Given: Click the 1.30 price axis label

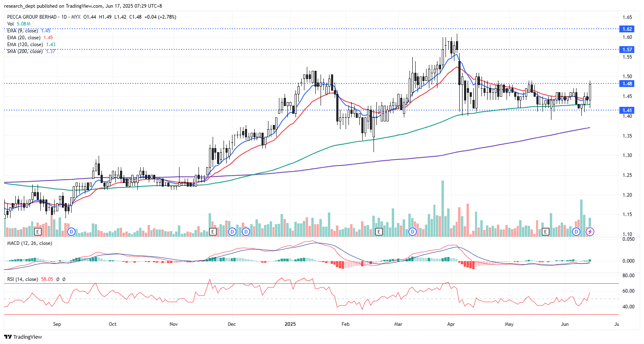Looking at the screenshot, I should pyautogui.click(x=627, y=155).
